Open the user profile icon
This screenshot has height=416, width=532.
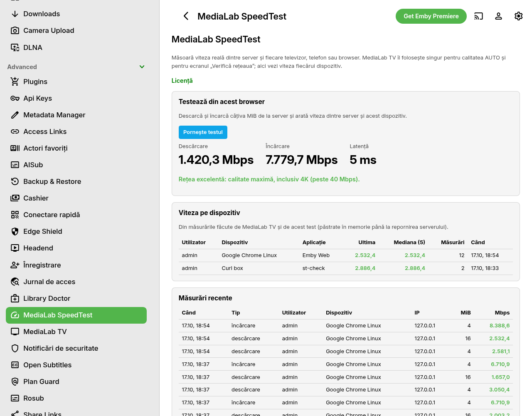[499, 16]
